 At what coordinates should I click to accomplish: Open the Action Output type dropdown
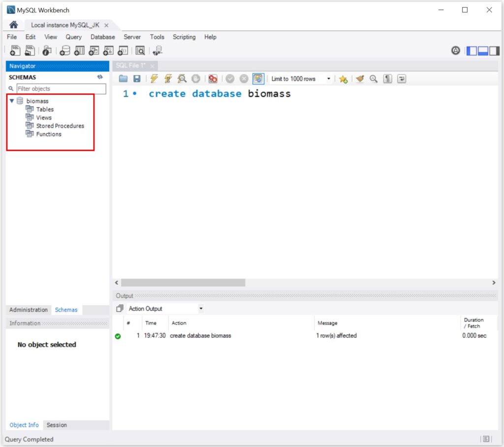point(165,309)
